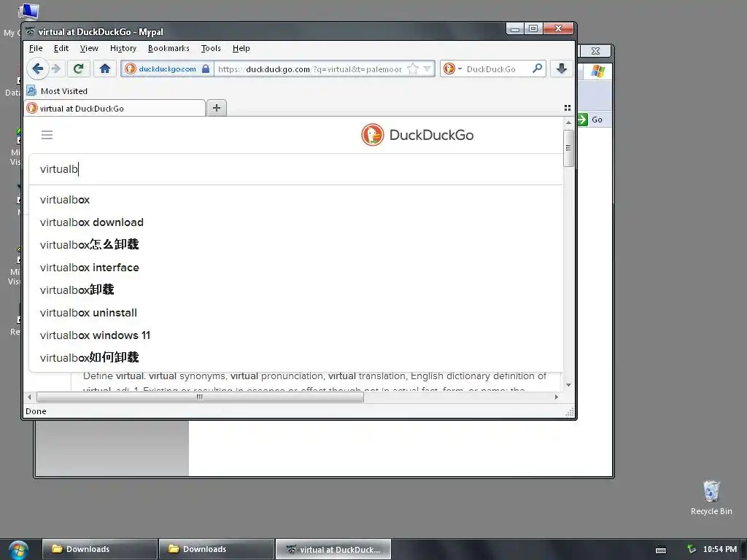The width and height of the screenshot is (747, 560).
Task: Select the 'virtual at DuckDuckGo' tab
Action: tap(115, 108)
